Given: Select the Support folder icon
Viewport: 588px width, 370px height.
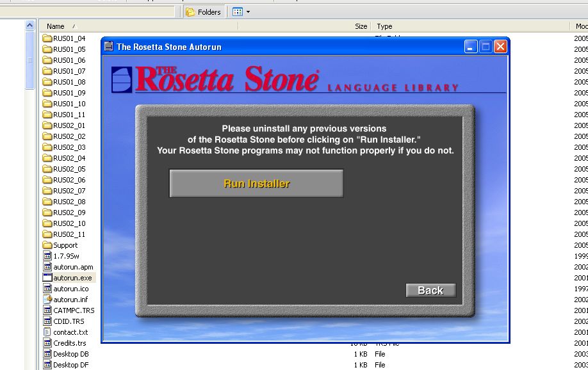Looking at the screenshot, I should pos(47,245).
